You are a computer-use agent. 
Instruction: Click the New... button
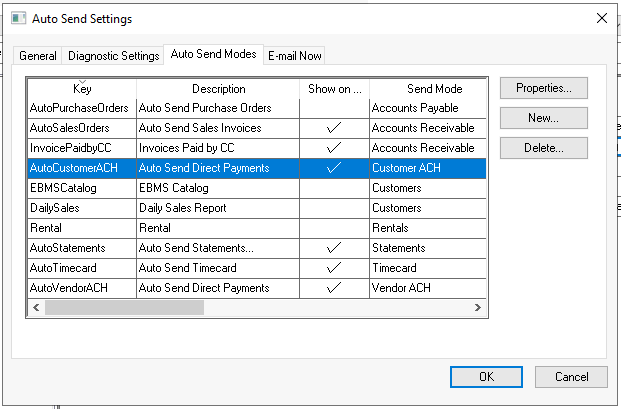click(543, 118)
